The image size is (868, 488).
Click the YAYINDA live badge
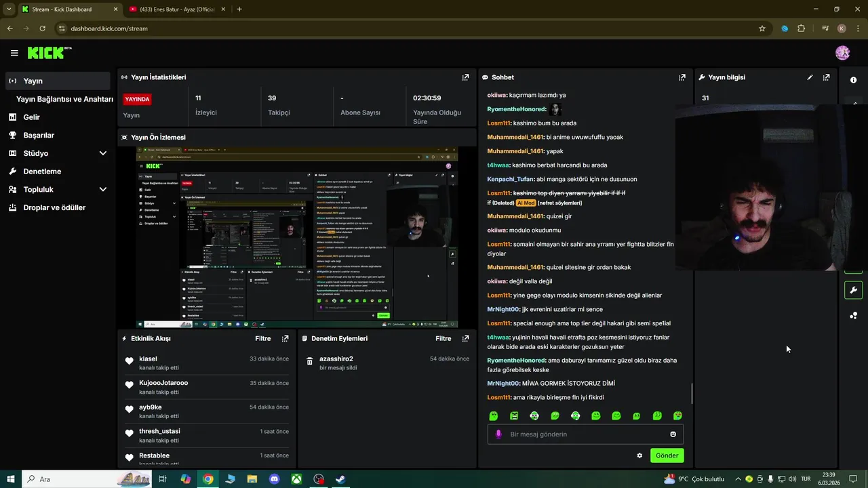(x=137, y=99)
